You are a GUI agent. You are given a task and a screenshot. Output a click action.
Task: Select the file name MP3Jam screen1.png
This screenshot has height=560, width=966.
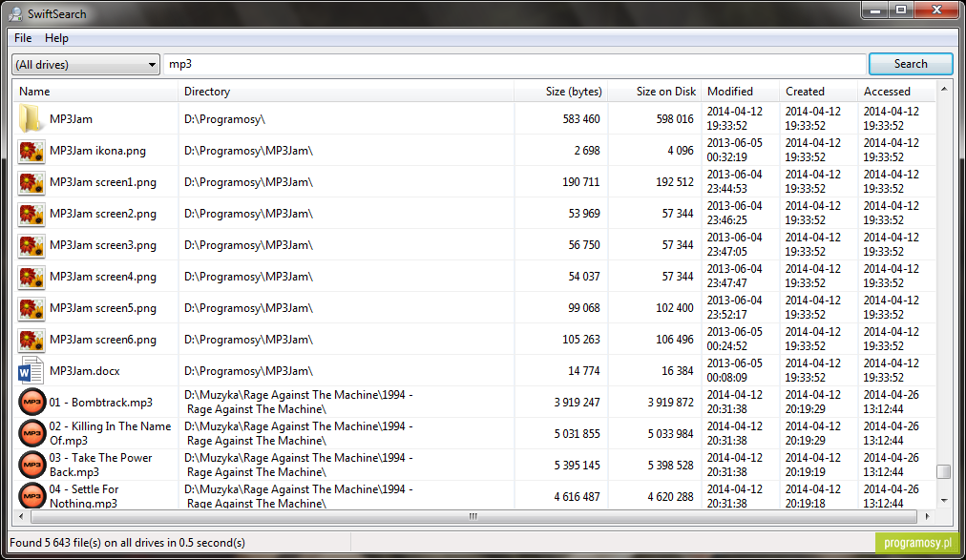(103, 182)
